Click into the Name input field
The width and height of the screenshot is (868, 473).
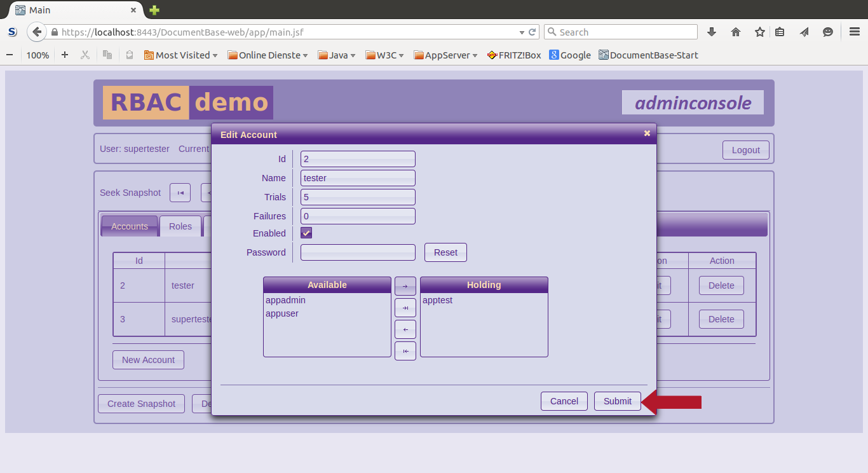(x=358, y=178)
